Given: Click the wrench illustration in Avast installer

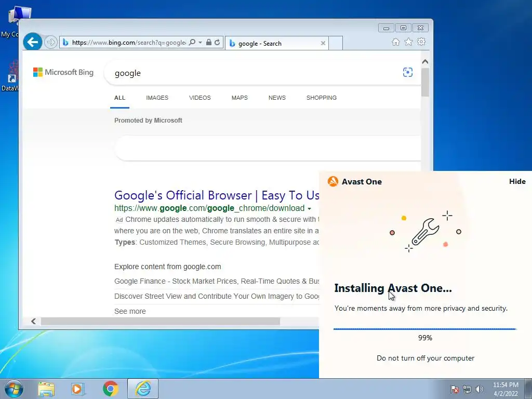Looking at the screenshot, I should pos(425,232).
